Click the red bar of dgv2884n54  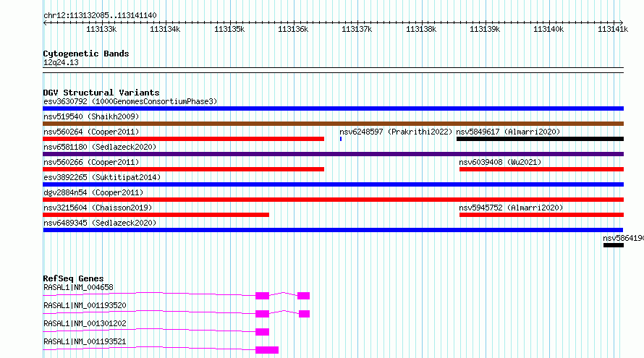coord(333,200)
